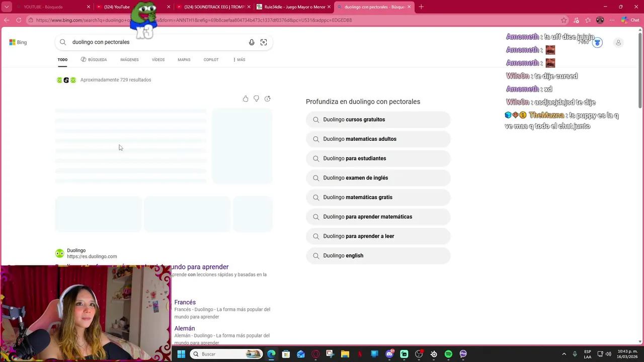This screenshot has height=362, width=644.
Task: Open Copilot Chat in browser toolbar
Action: pos(630,20)
